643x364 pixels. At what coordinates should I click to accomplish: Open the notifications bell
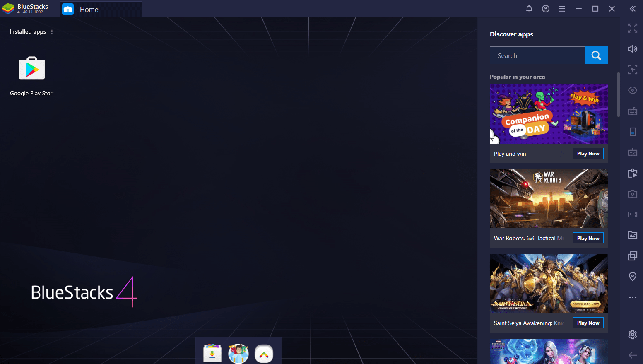point(529,9)
